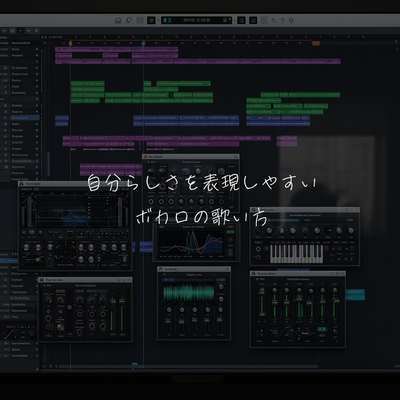The width and height of the screenshot is (400, 400).
Task: Click the blue locator marker on the timeline ruler
Action: tap(143, 43)
